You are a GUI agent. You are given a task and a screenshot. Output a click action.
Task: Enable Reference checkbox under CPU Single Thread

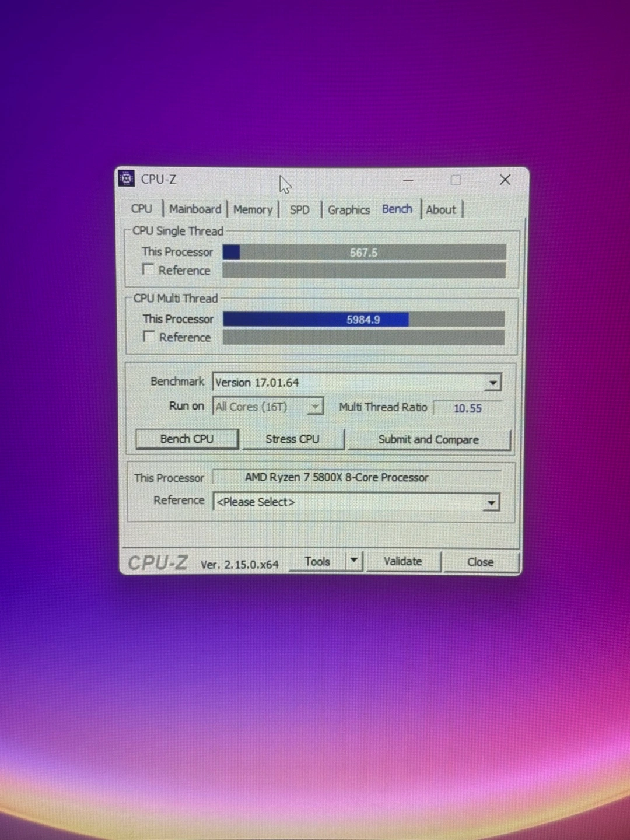(149, 269)
